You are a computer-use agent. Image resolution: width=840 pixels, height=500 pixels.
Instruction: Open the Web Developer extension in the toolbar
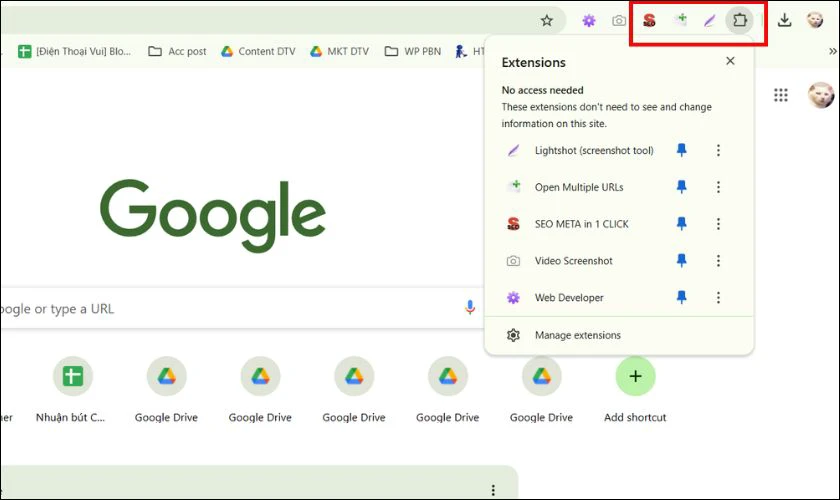click(x=589, y=20)
